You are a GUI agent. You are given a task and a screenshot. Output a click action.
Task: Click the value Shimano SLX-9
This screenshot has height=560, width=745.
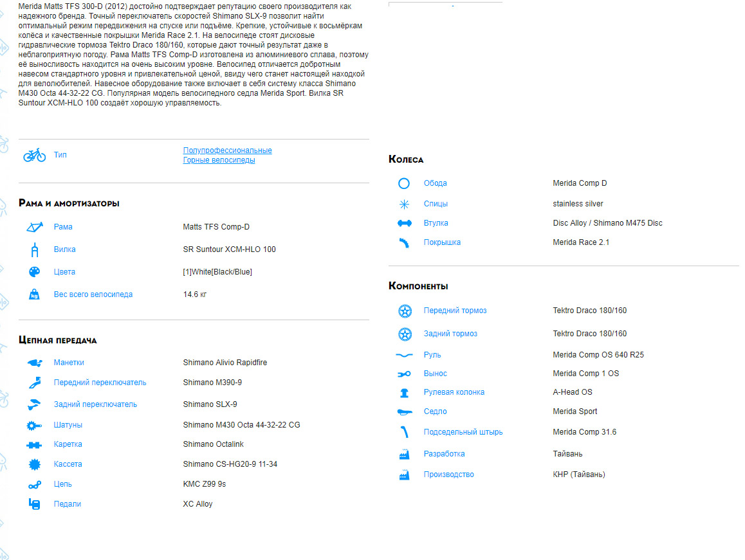click(x=210, y=404)
